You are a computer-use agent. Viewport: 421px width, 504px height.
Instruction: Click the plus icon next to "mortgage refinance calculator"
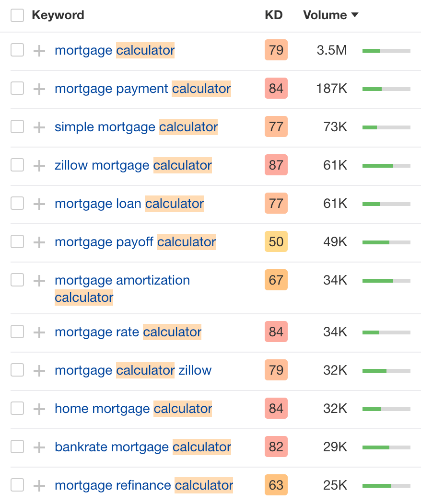(x=39, y=485)
